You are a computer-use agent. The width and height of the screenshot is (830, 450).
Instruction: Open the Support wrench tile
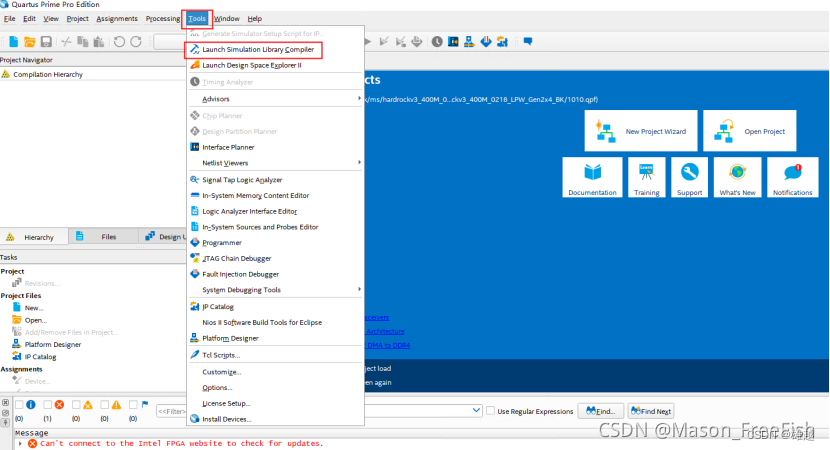pos(690,177)
